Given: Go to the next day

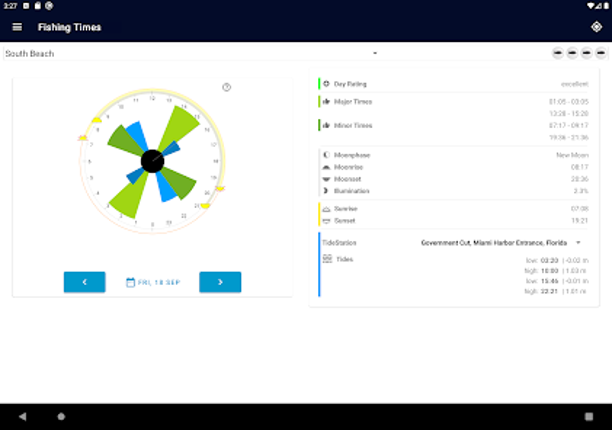Looking at the screenshot, I should tap(220, 283).
